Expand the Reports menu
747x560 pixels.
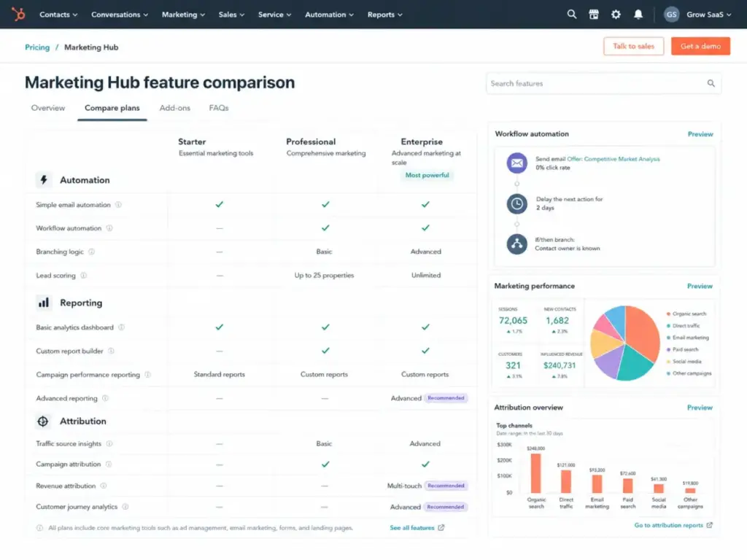385,15
